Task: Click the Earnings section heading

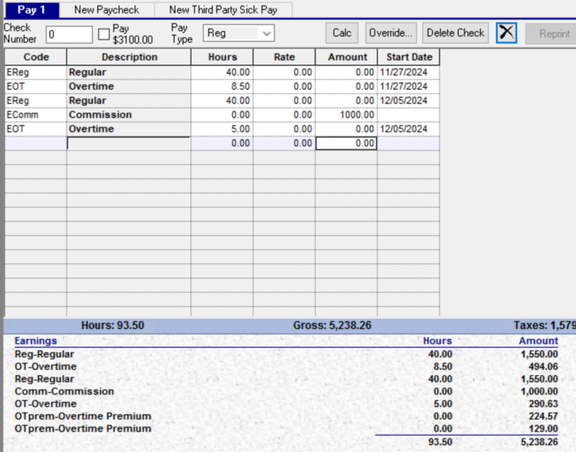Action: [36, 341]
